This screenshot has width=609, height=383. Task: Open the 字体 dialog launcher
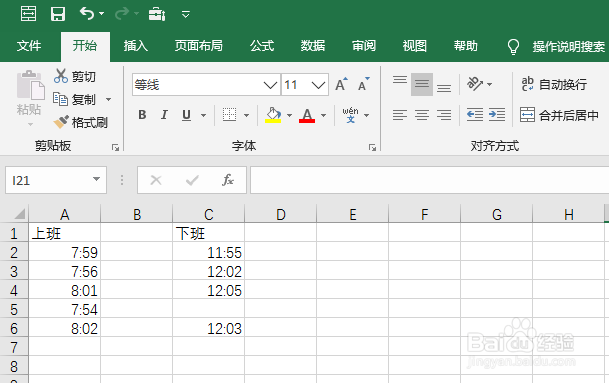pyautogui.click(x=372, y=147)
